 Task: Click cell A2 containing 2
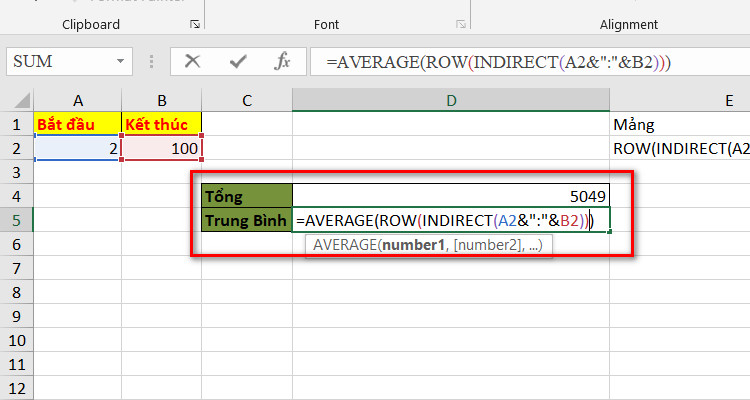[77, 148]
